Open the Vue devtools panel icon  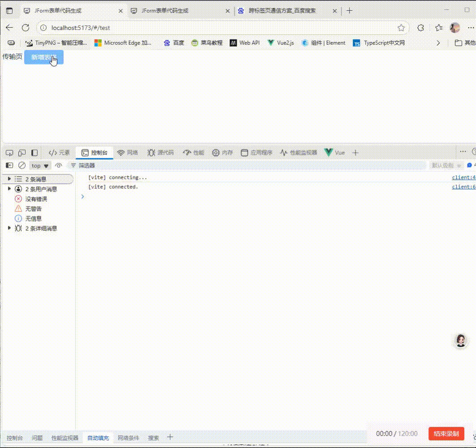tap(335, 152)
